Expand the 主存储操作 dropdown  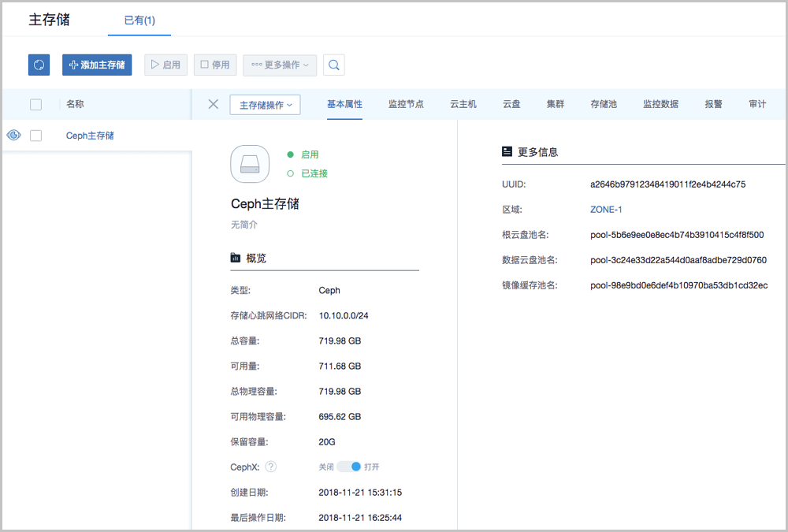265,105
